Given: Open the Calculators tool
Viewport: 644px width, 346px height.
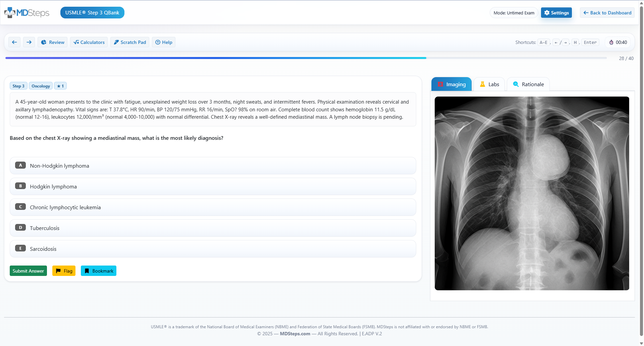Looking at the screenshot, I should coord(89,42).
